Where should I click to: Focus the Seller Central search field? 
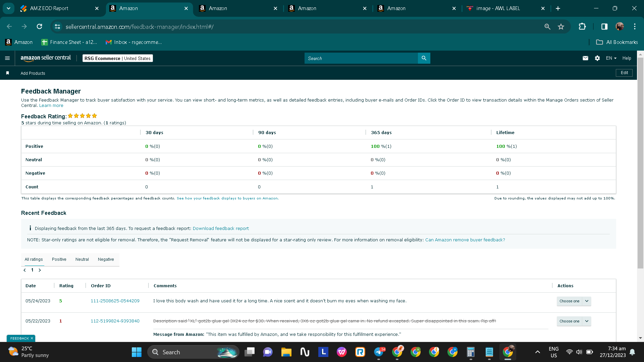coord(361,58)
